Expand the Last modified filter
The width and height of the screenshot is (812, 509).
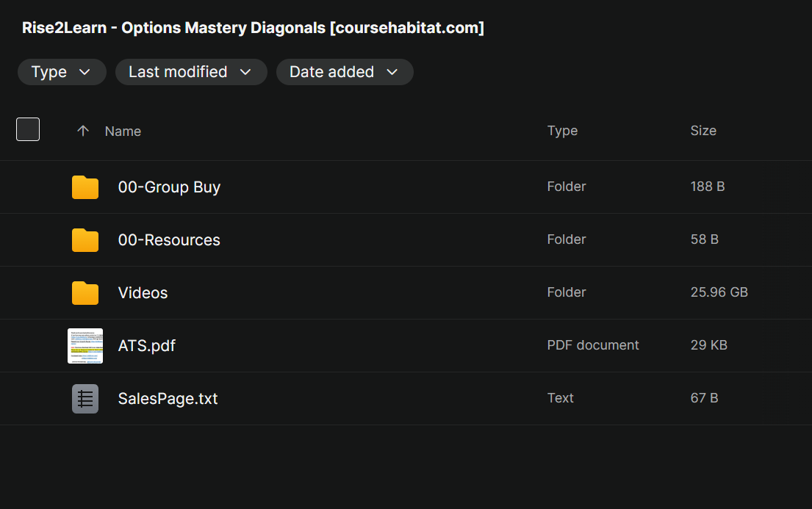pos(190,72)
